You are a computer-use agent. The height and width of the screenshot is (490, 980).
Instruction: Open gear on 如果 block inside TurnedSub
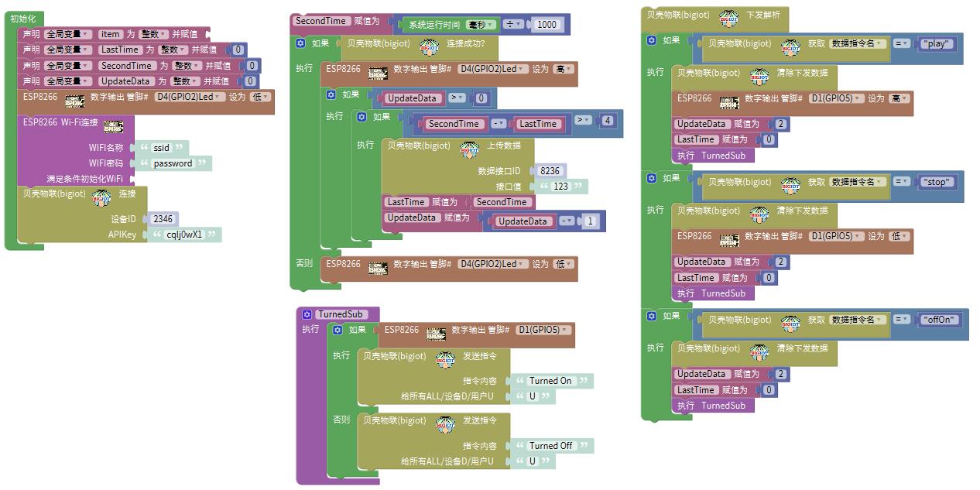[338, 330]
